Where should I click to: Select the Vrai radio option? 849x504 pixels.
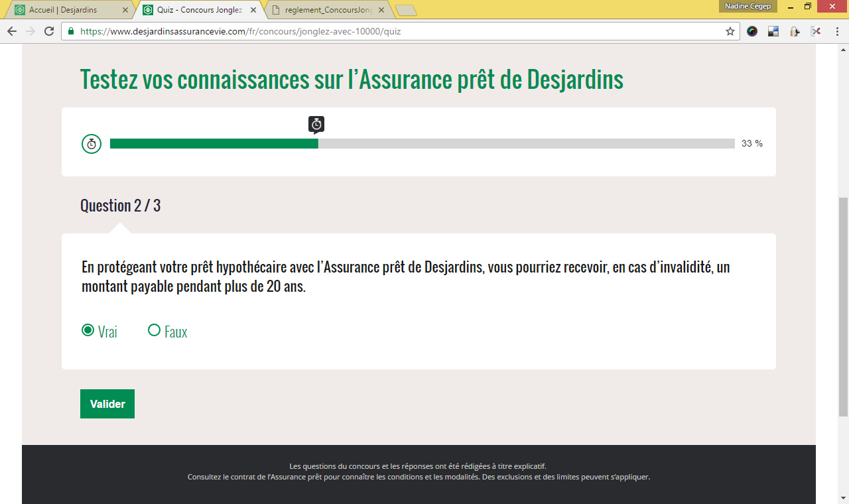pos(88,330)
